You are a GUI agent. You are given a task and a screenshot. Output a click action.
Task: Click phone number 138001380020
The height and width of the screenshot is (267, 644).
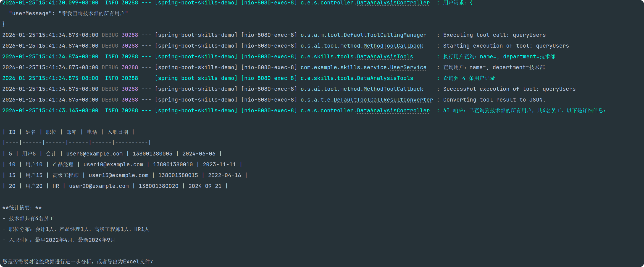(158, 186)
